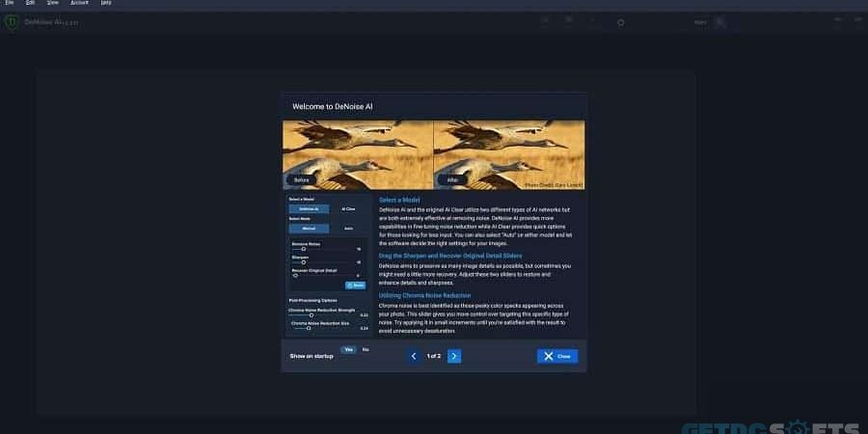
Task: Close the Welcome to DeNoise AI dialog
Action: click(557, 356)
